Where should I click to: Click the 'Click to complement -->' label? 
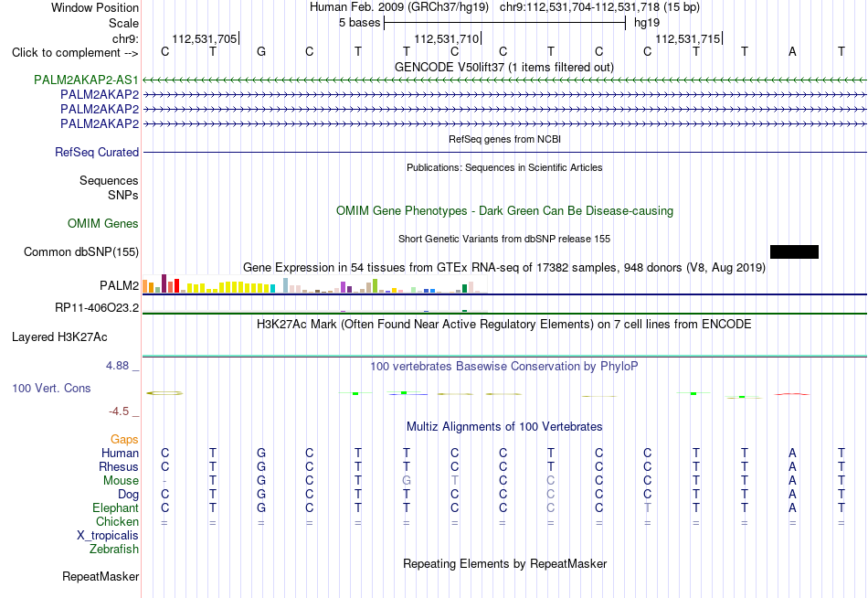click(x=75, y=53)
